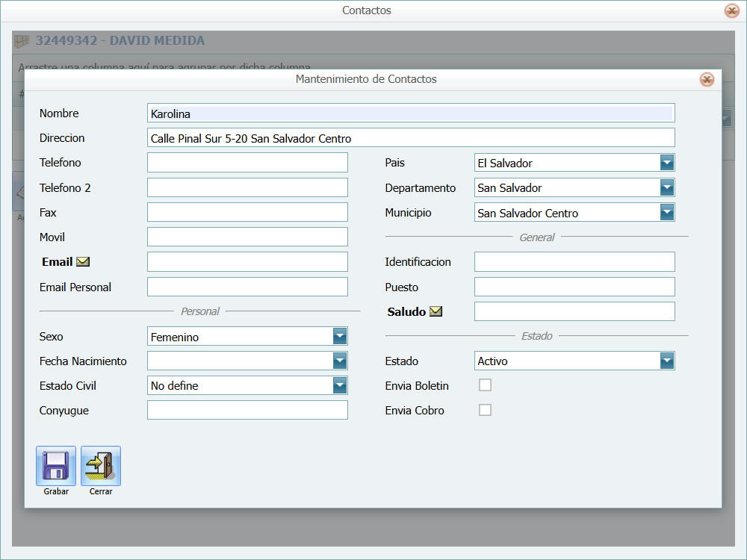
Task: Close the outer Contactos window
Action: click(731, 11)
